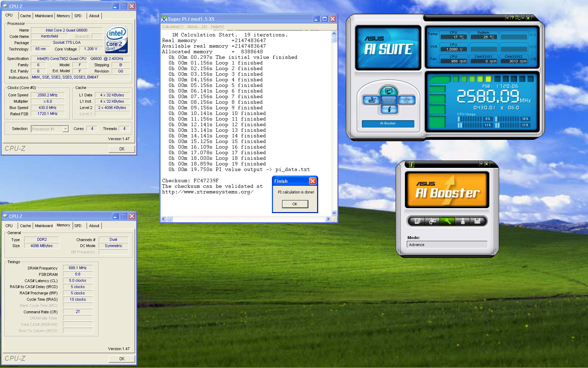
Task: Select the green wrench tuning icon in AI Booster
Action: tap(447, 221)
